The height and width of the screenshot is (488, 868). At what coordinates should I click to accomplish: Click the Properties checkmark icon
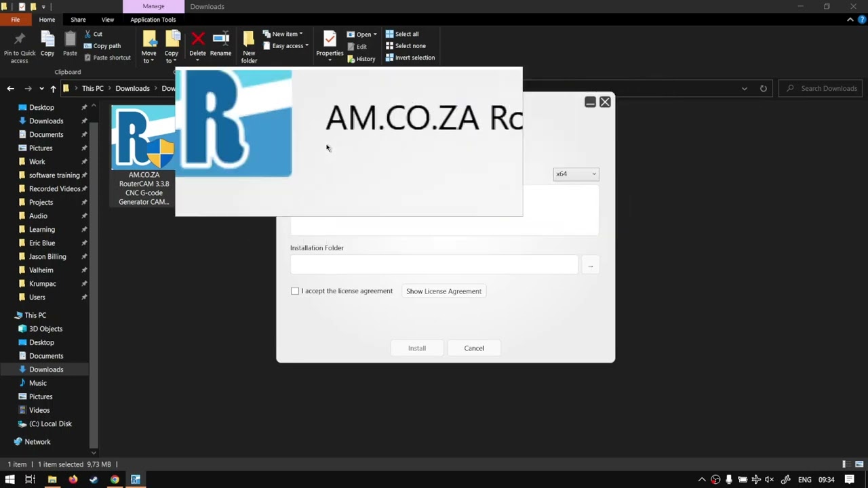click(x=330, y=39)
